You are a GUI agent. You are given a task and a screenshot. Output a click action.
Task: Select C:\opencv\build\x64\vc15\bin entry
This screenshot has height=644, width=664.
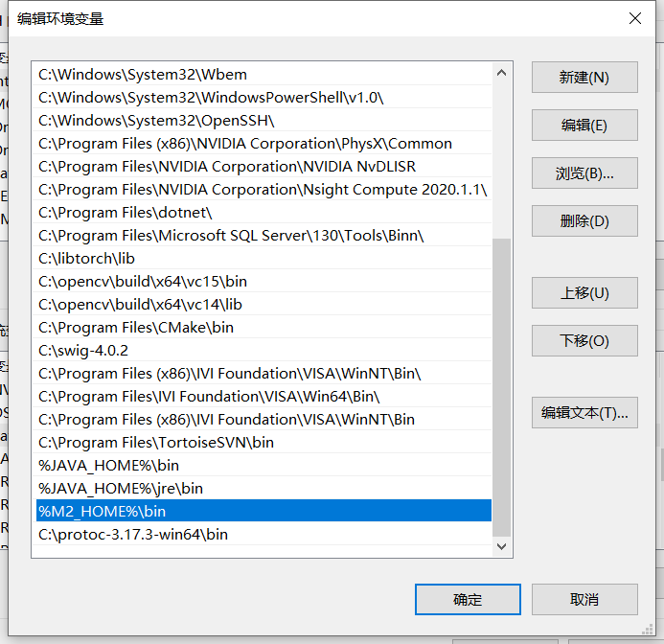pyautogui.click(x=263, y=282)
